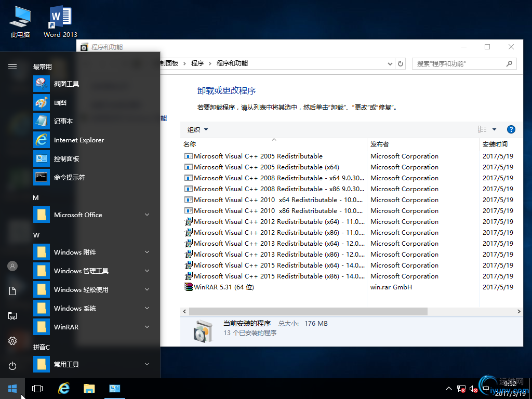This screenshot has width=532, height=399.
Task: Select the This PC (此电脑) desktop icon
Action: click(x=20, y=21)
